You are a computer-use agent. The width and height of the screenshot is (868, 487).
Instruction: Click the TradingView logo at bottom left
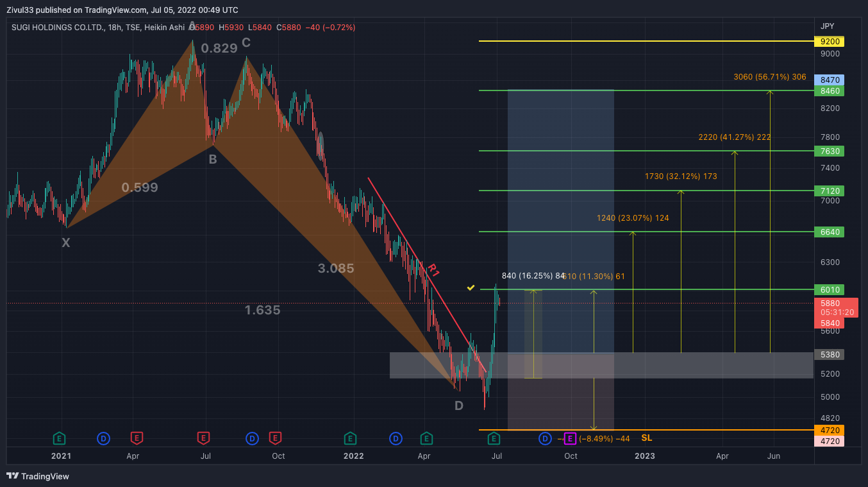[x=38, y=476]
